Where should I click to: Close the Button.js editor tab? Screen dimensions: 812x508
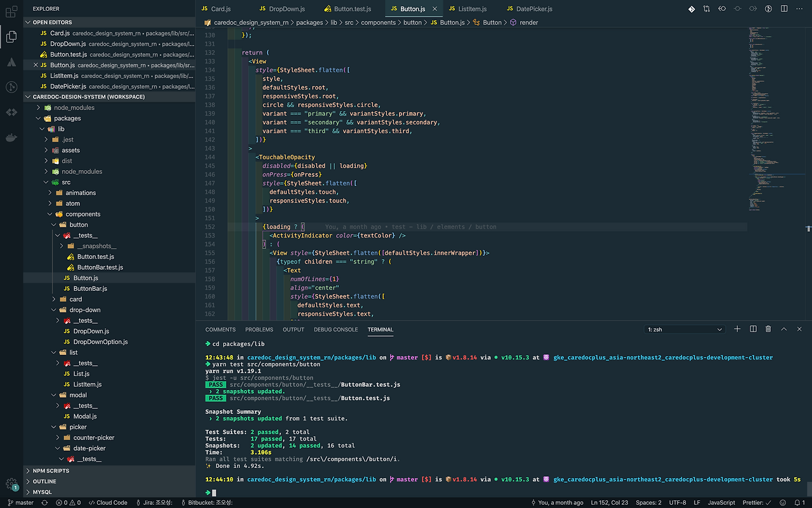coord(435,9)
